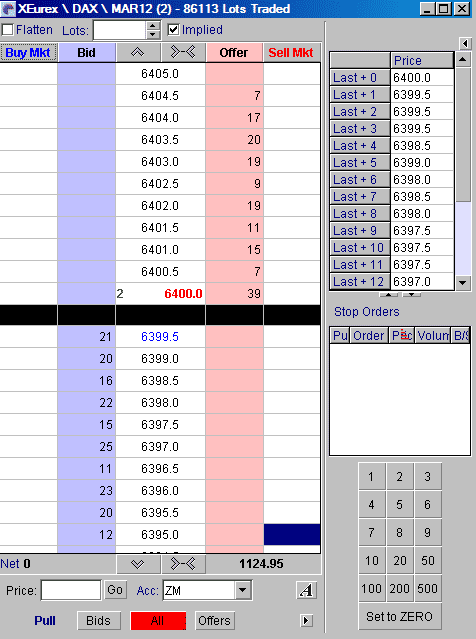Viewport: 476px width, 639px height.
Task: Increase Lots with the spinner up arrow
Action: pos(153,25)
